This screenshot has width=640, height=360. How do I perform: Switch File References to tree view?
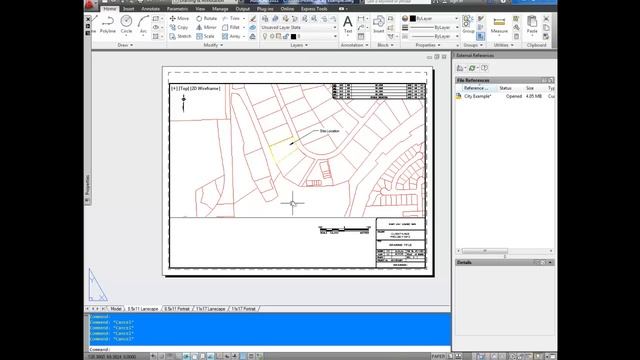click(x=551, y=80)
